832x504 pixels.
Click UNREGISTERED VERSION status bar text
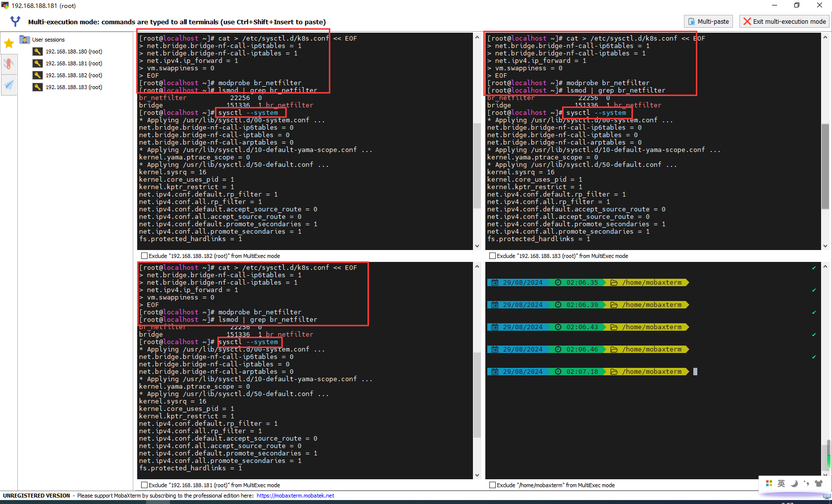[x=37, y=496]
